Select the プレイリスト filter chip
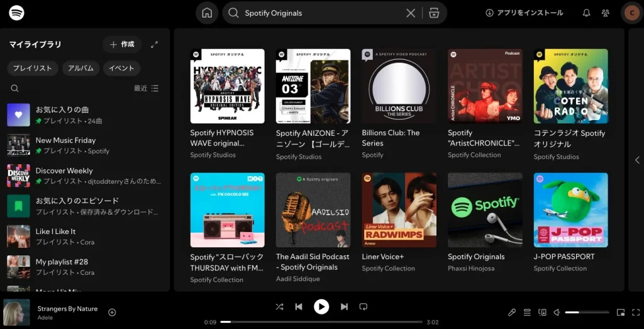Viewport: 644px width, 329px height. click(33, 68)
